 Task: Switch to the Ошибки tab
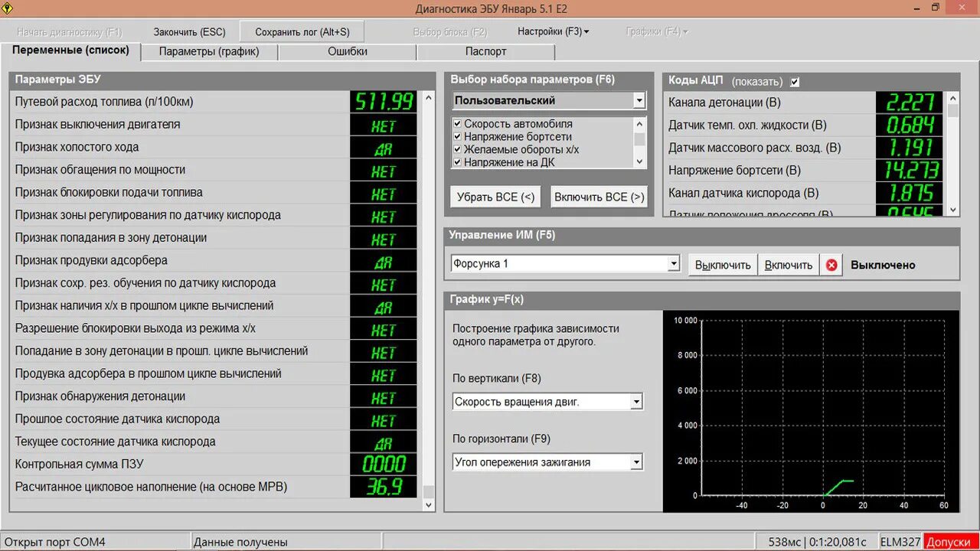click(348, 52)
